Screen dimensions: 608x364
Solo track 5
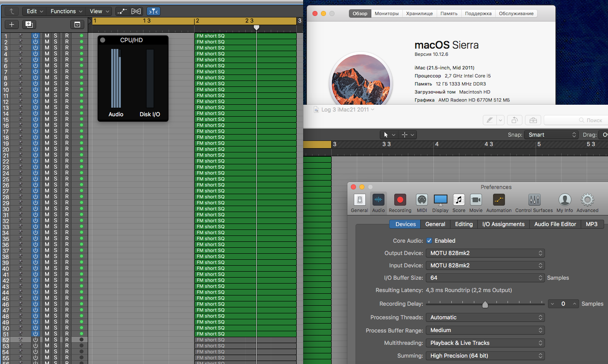coord(55,60)
